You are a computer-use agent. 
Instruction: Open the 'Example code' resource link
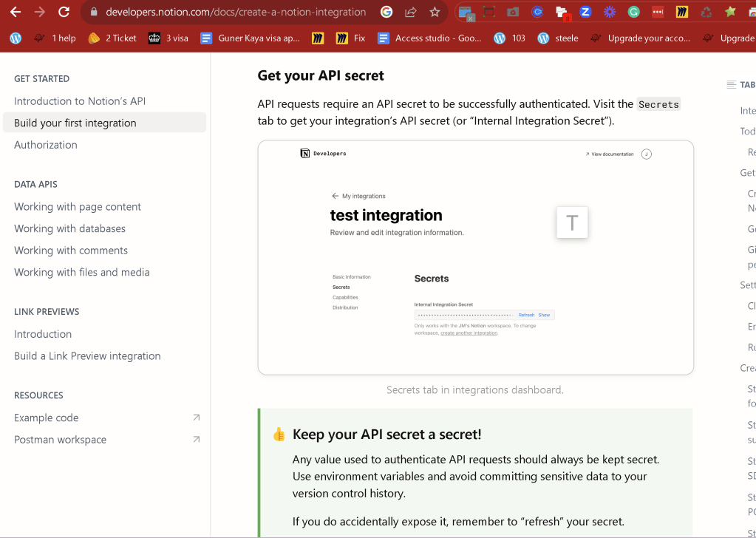47,418
